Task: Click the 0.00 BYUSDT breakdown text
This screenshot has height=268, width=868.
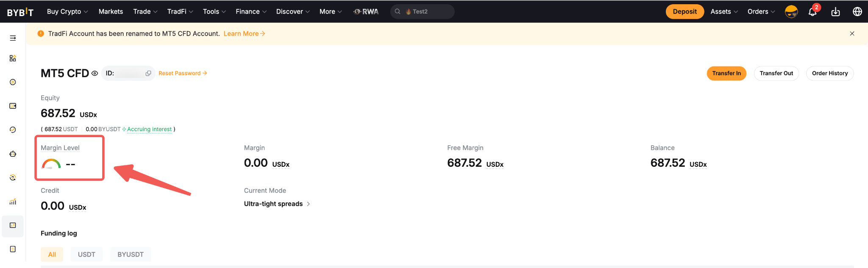Action: [103, 129]
